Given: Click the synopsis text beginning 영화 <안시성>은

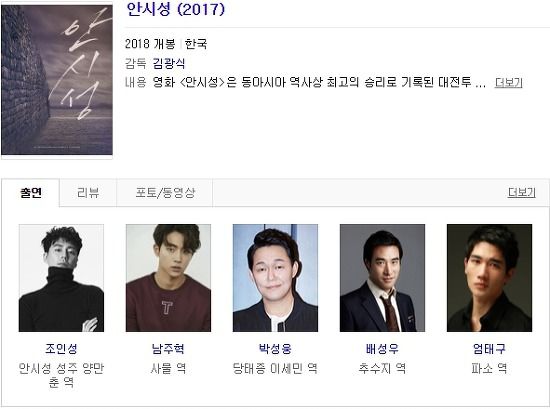Looking at the screenshot, I should tap(319, 83).
